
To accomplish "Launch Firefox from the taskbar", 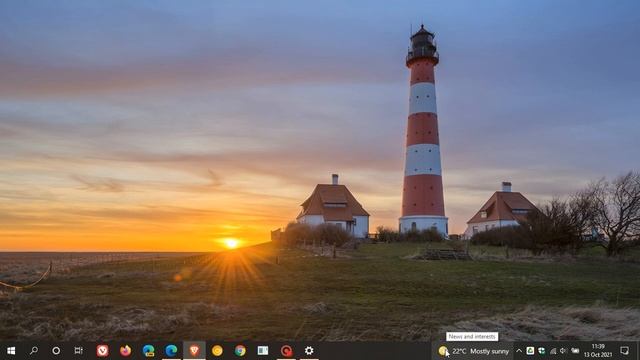I will [x=125, y=351].
